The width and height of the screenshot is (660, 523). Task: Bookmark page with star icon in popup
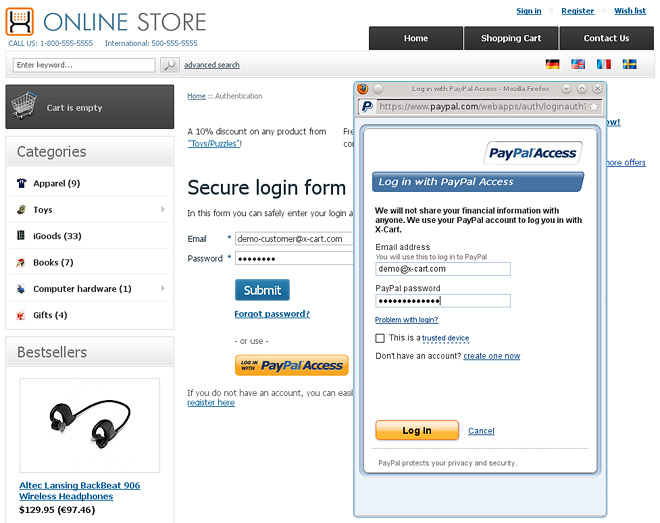coord(593,106)
